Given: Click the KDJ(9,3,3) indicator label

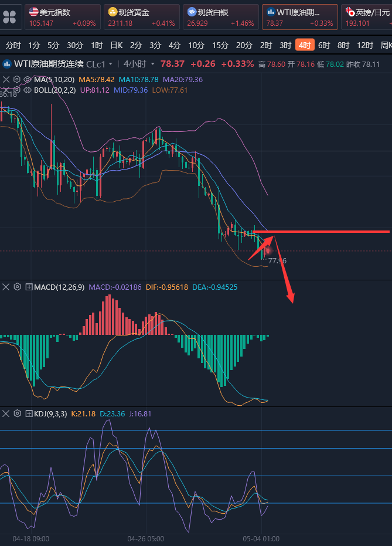Looking at the screenshot, I should (x=50, y=413).
